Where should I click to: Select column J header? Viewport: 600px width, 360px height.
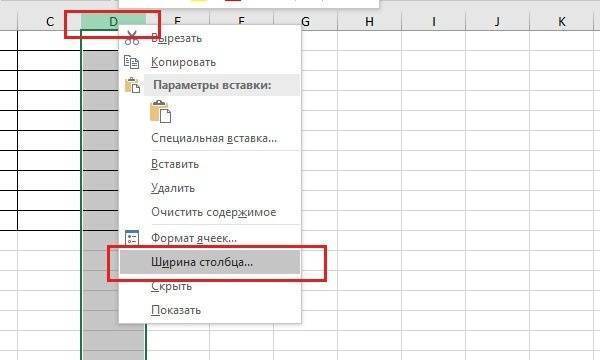pyautogui.click(x=497, y=21)
